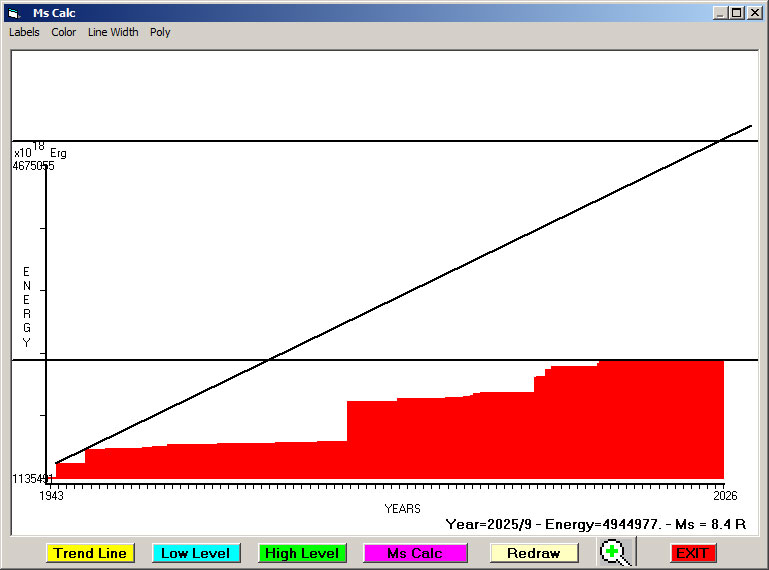
Task: Close the Ms Calc window
Action: (x=754, y=13)
